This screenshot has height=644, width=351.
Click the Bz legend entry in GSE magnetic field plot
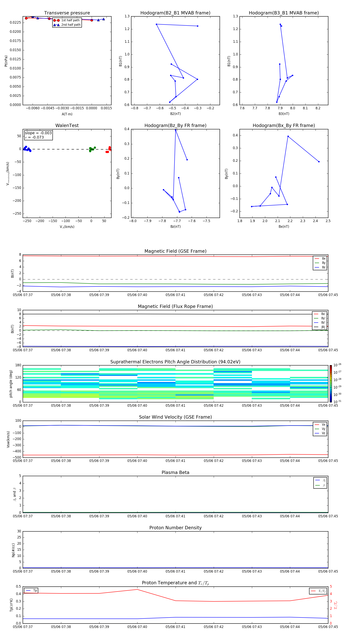pos(320,267)
